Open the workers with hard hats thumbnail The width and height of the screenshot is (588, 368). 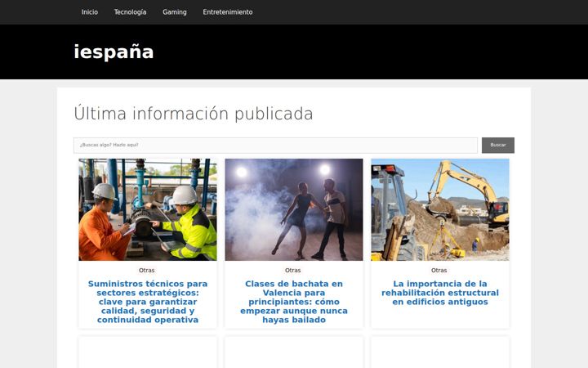pos(148,209)
